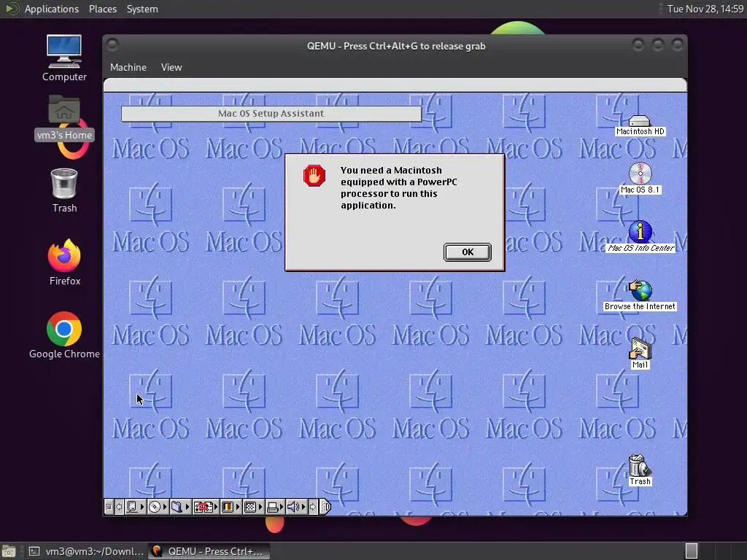Click the QEMU window menu button at top-left
Viewport: 747px width, 560px height.
pyautogui.click(x=112, y=44)
